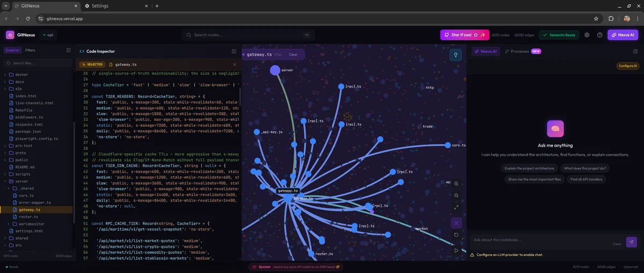
Task: Open the Processes tab
Action: pyautogui.click(x=523, y=52)
